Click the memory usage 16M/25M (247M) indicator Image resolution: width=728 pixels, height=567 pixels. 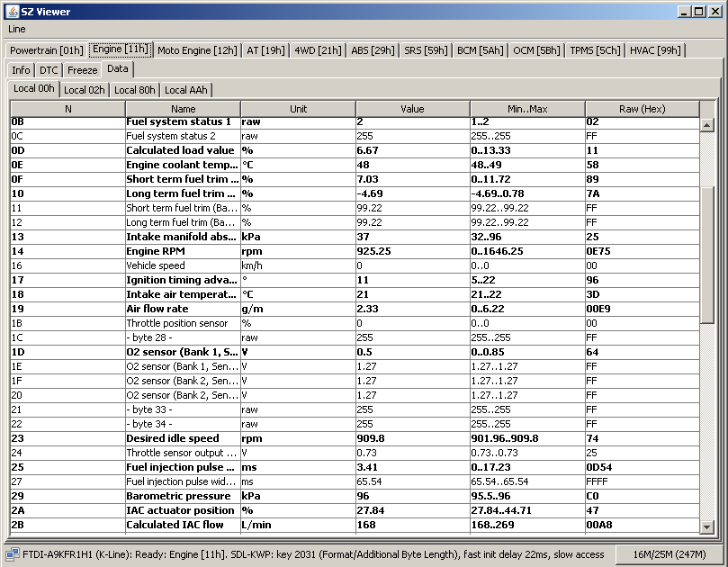pos(669,554)
